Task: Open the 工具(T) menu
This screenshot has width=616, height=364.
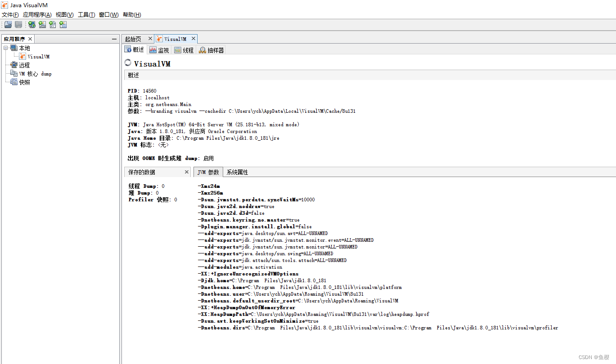Action: pyautogui.click(x=86, y=15)
